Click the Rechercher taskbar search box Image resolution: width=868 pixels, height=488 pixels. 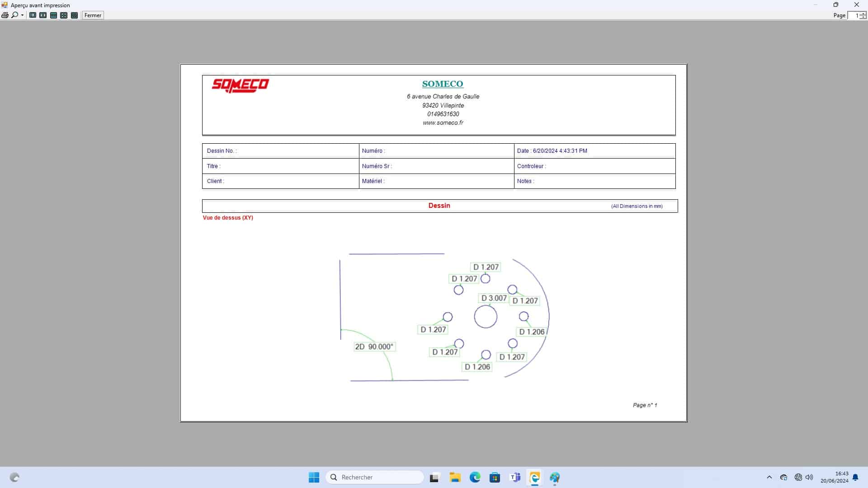point(375,477)
